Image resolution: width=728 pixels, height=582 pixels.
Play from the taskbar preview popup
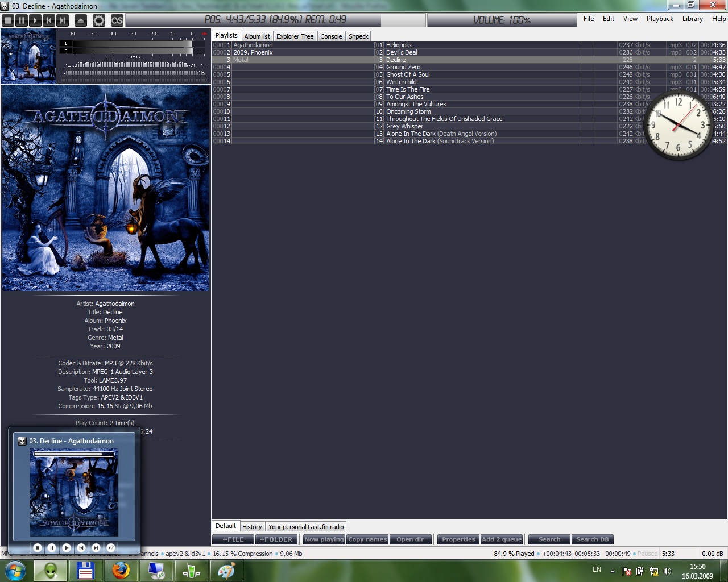click(67, 548)
